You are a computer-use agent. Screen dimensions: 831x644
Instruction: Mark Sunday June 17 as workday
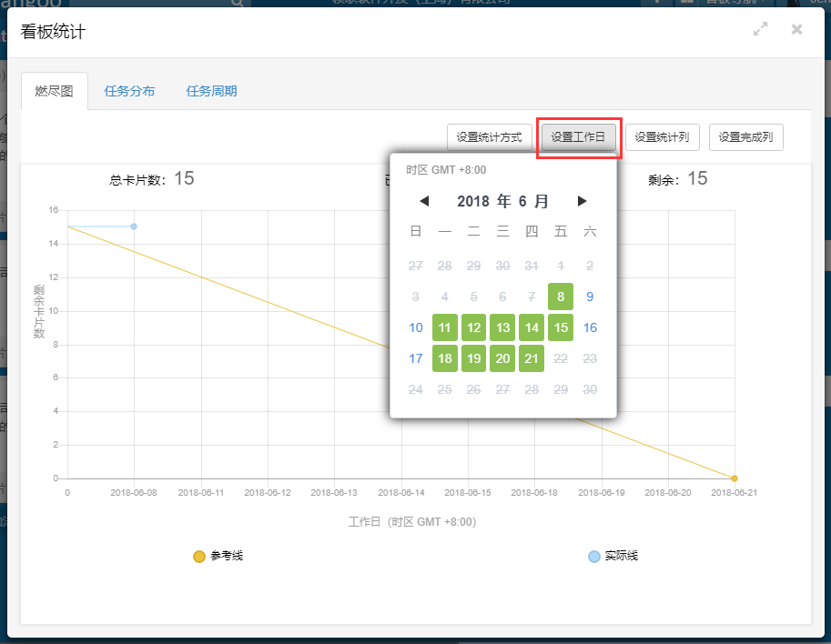click(416, 358)
